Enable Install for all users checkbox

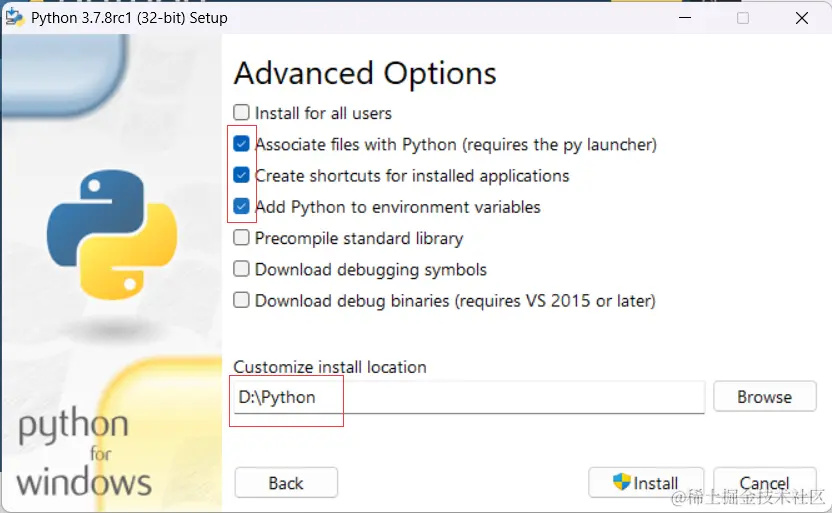point(241,112)
